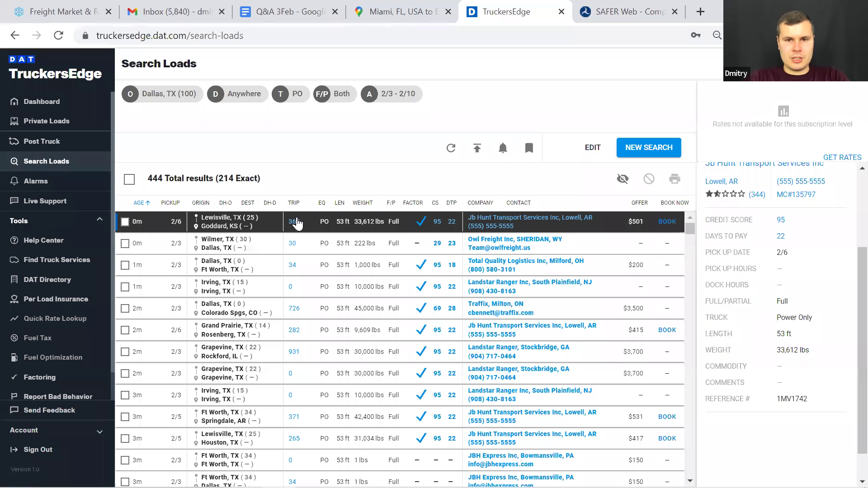The width and height of the screenshot is (868, 488).
Task: Check the Wilmer to Dallas load checkbox
Action: (x=125, y=244)
